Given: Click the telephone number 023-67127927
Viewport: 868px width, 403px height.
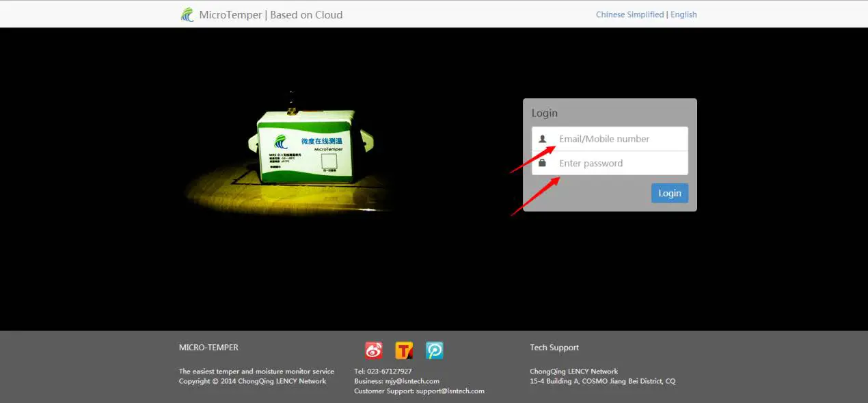Looking at the screenshot, I should [390, 372].
